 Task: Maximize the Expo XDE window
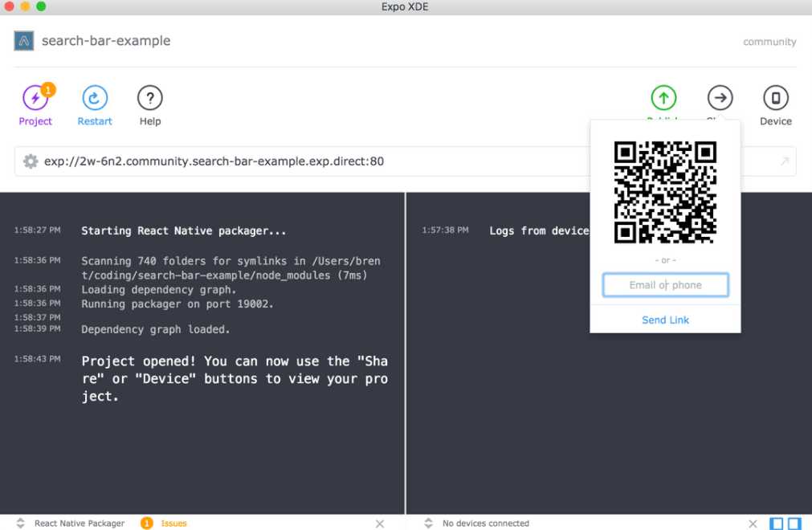click(41, 6)
